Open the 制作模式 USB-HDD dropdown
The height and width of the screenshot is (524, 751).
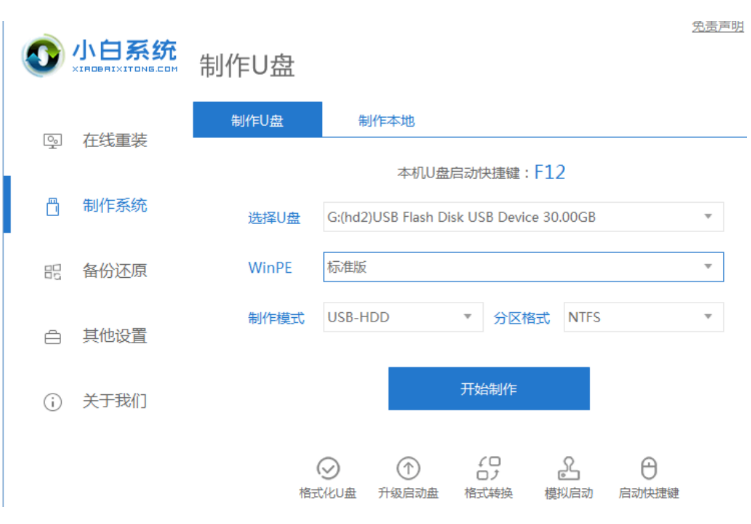[403, 317]
